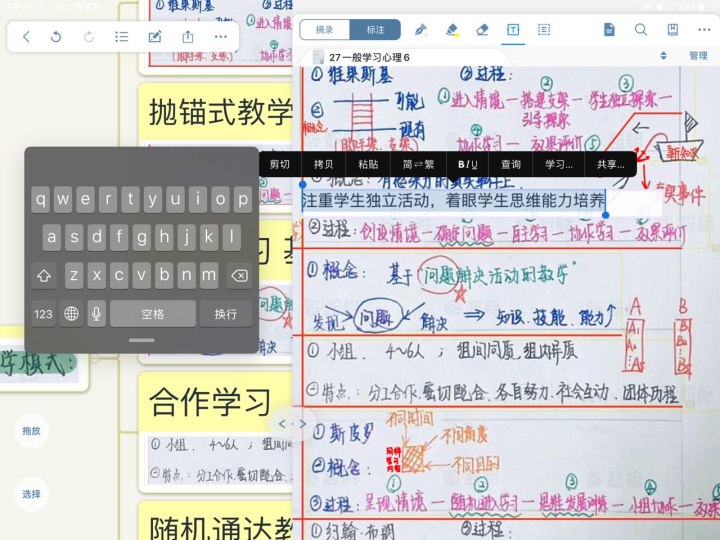Go back with the left arrow icon
Image resolution: width=720 pixels, height=540 pixels.
pyautogui.click(x=27, y=37)
